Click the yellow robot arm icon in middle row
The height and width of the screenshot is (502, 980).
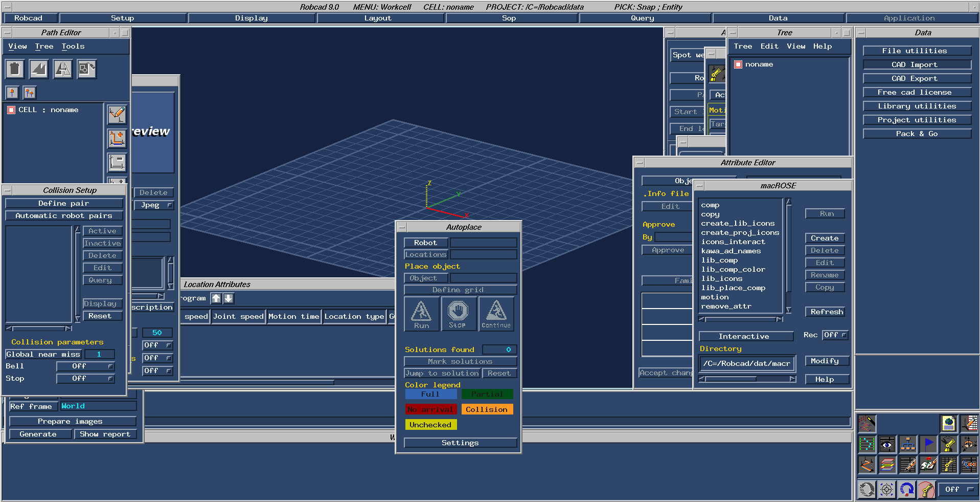[949, 444]
